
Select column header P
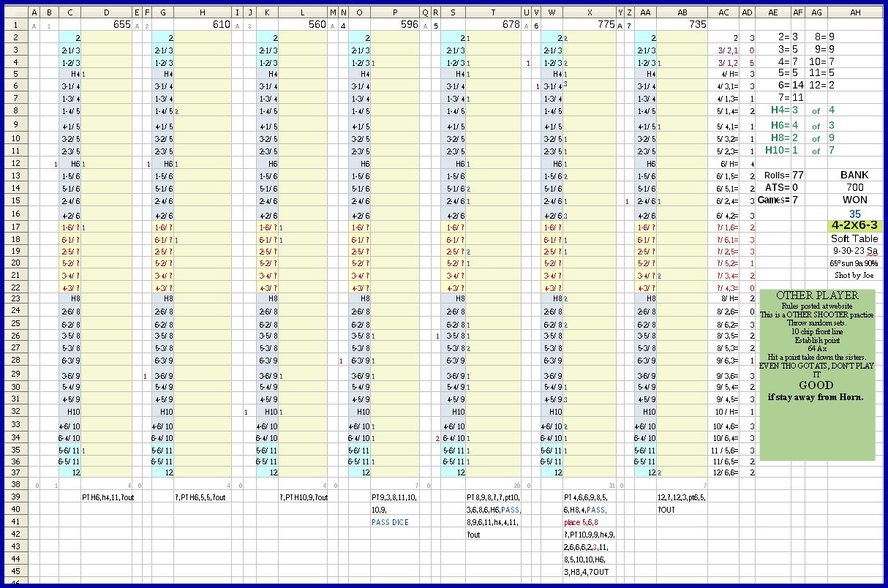395,12
